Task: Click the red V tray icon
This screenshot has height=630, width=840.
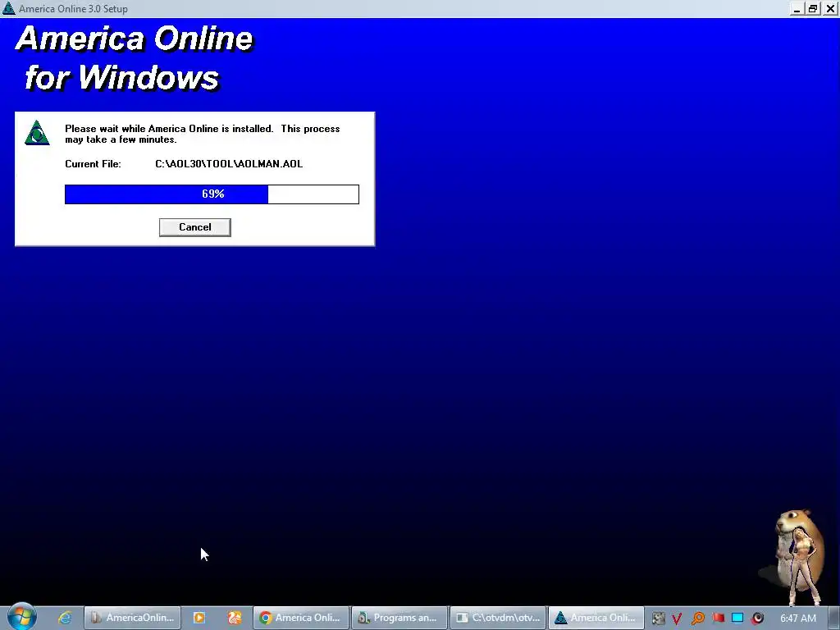Action: pyautogui.click(x=677, y=619)
